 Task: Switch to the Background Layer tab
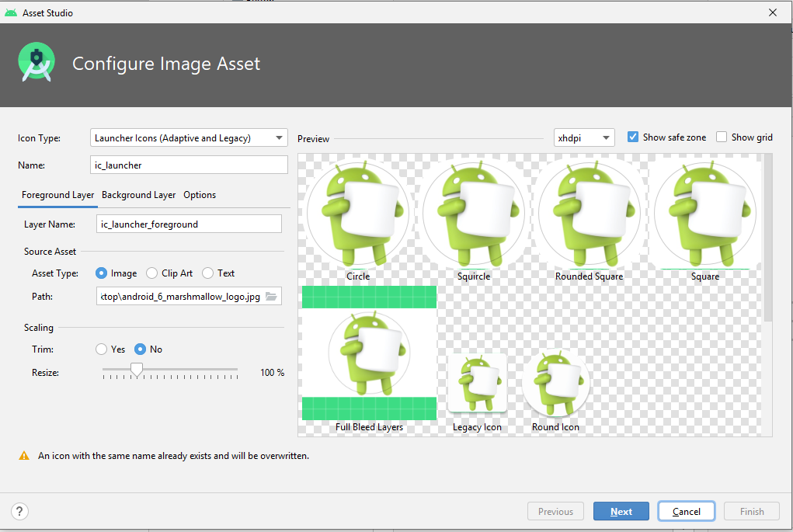click(138, 195)
